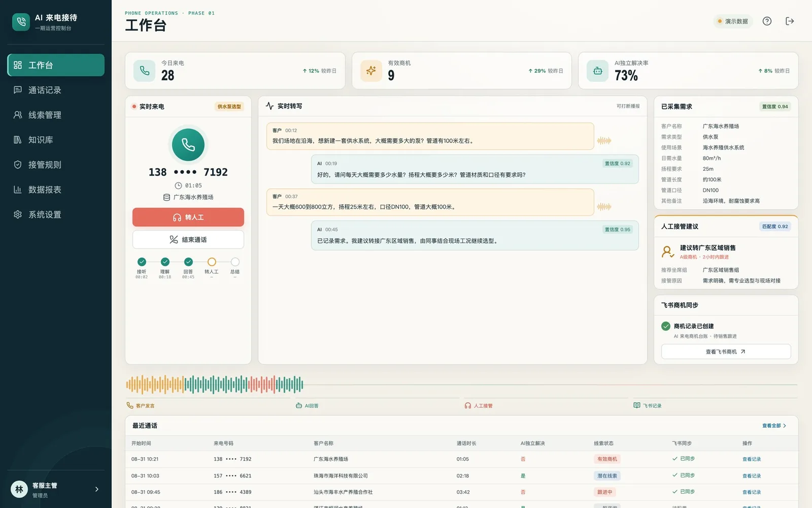
Task: Open 查看记录 for the 08-31 10:21 call
Action: [x=752, y=459]
